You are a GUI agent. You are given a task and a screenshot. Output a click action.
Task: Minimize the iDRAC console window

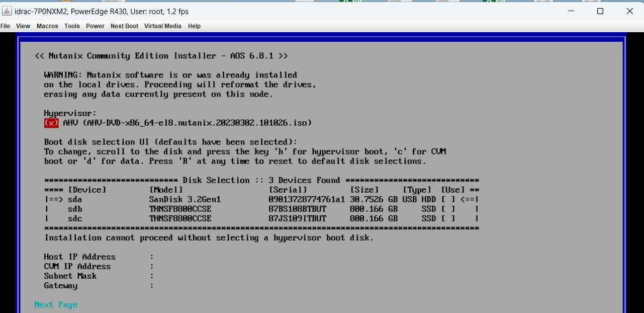(571, 11)
